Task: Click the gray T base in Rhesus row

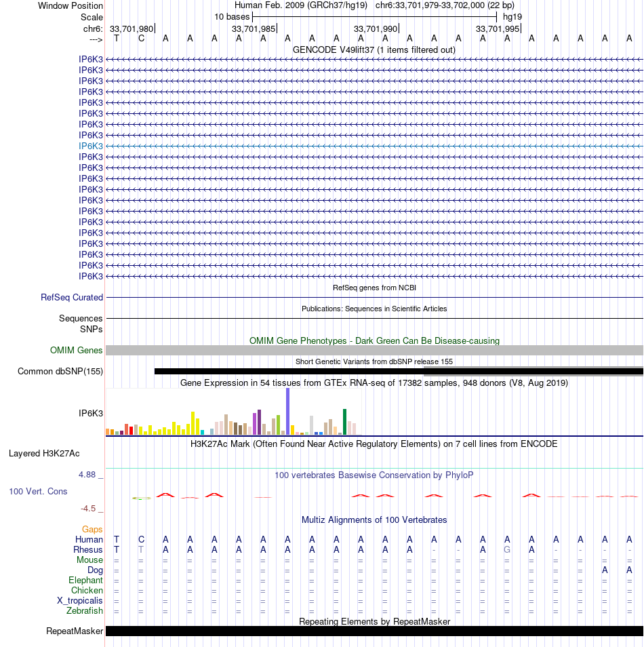Action: pyautogui.click(x=141, y=549)
